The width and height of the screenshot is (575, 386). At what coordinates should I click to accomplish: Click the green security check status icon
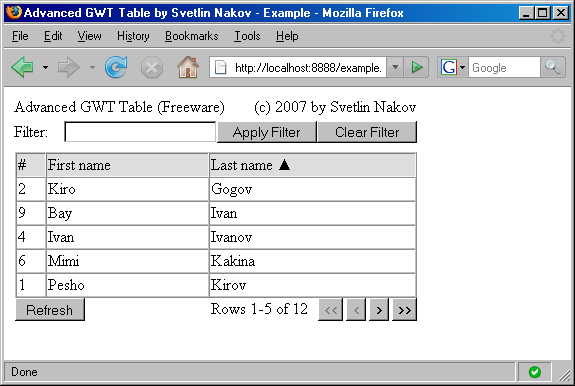[x=534, y=372]
